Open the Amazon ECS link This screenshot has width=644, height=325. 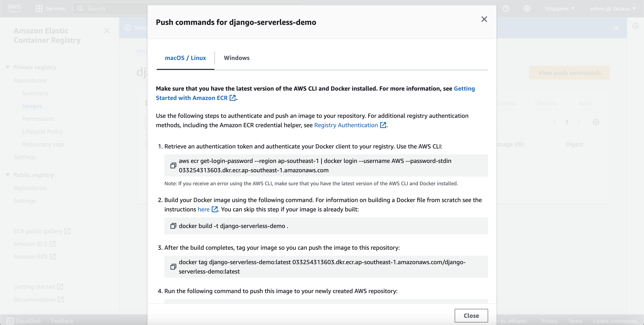tap(34, 244)
